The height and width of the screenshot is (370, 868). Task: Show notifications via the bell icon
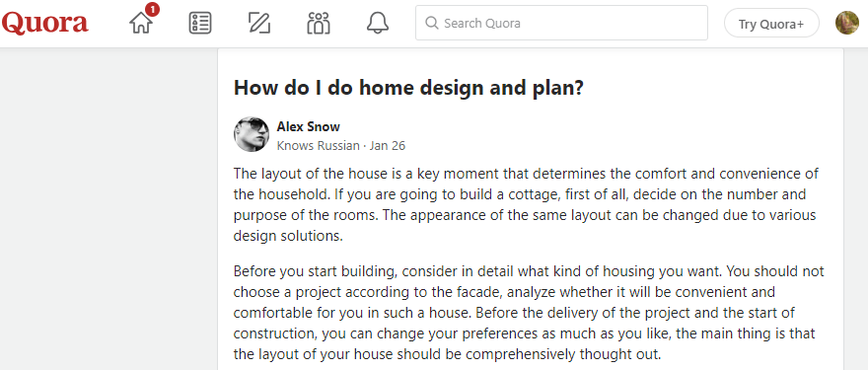pos(378,24)
